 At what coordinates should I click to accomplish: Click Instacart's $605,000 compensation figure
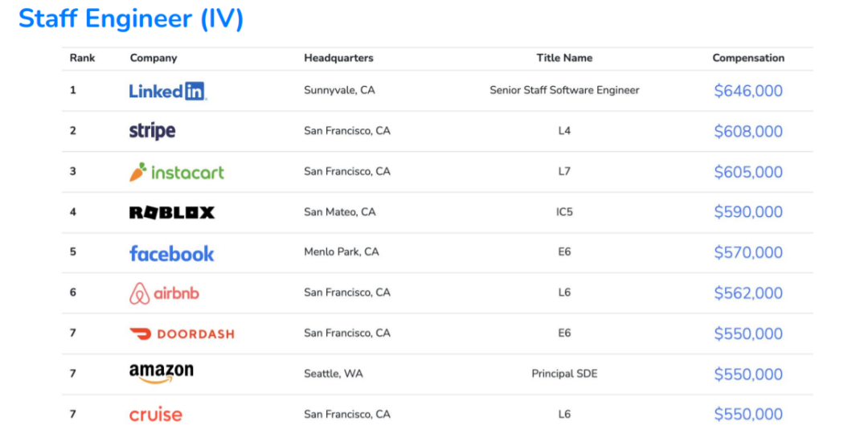pyautogui.click(x=748, y=172)
